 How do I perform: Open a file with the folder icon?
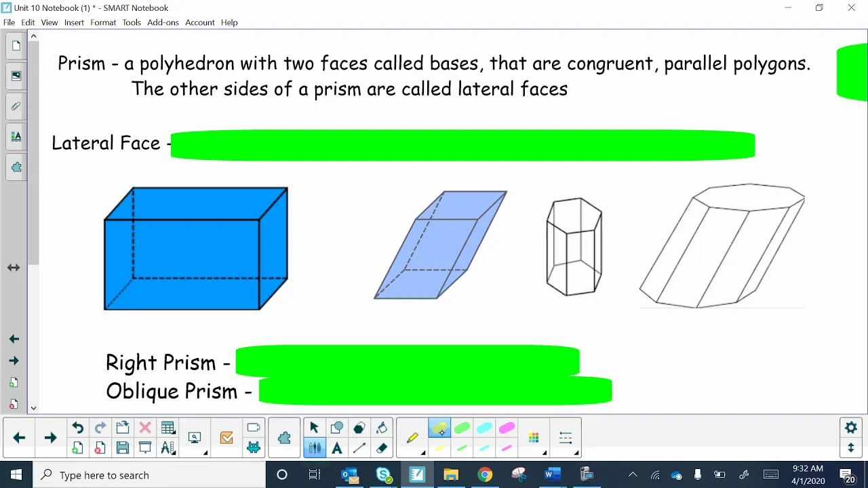coord(123,428)
